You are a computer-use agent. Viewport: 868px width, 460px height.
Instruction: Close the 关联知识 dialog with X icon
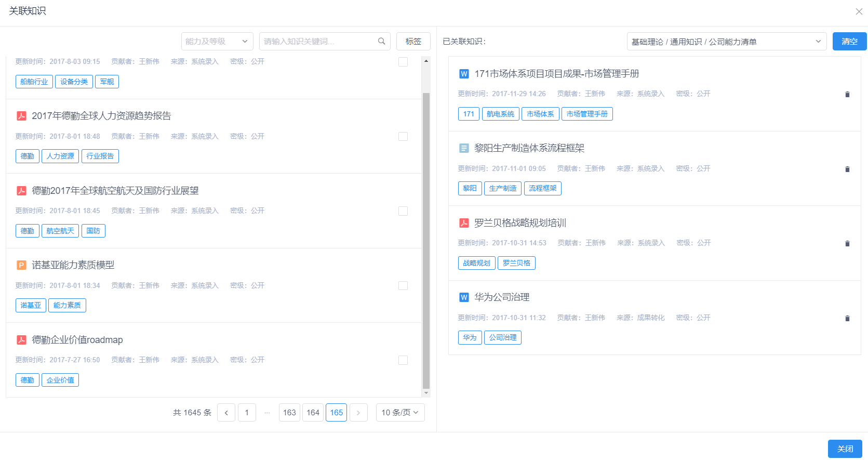pos(859,11)
